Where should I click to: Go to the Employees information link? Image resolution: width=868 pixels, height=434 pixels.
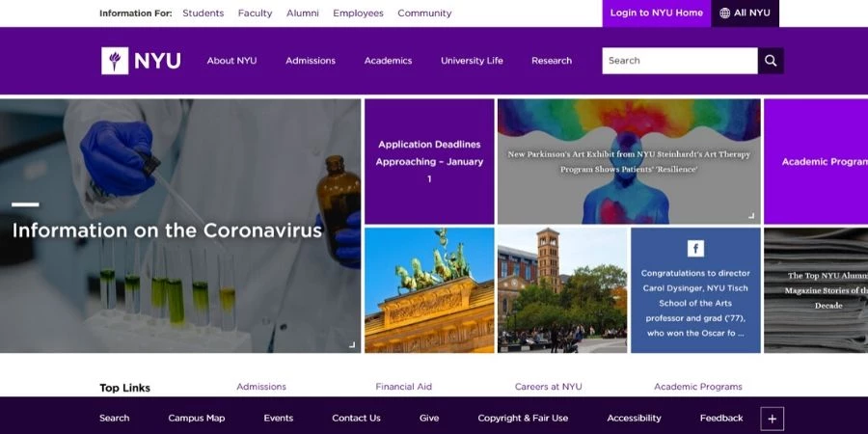(x=358, y=14)
